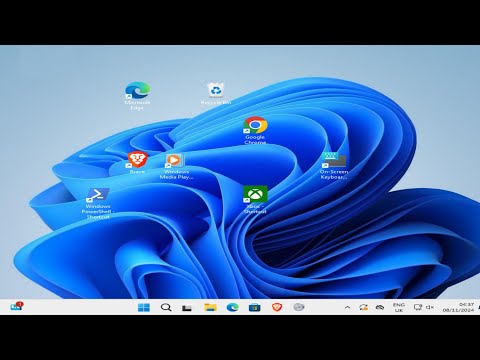Open the Widgets button with notification badge
Image resolution: width=480 pixels, height=360 pixels.
point(17,306)
